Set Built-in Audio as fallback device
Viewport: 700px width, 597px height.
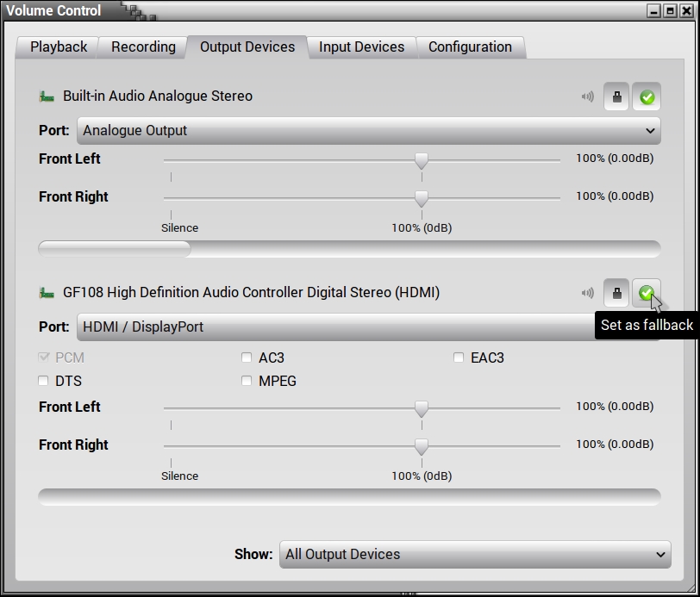[647, 96]
